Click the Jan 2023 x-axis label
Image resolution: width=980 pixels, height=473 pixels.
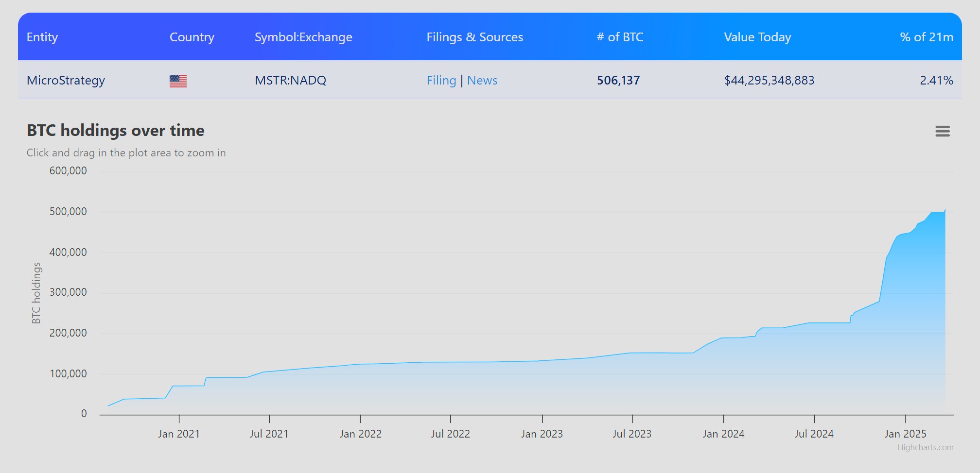click(x=542, y=434)
